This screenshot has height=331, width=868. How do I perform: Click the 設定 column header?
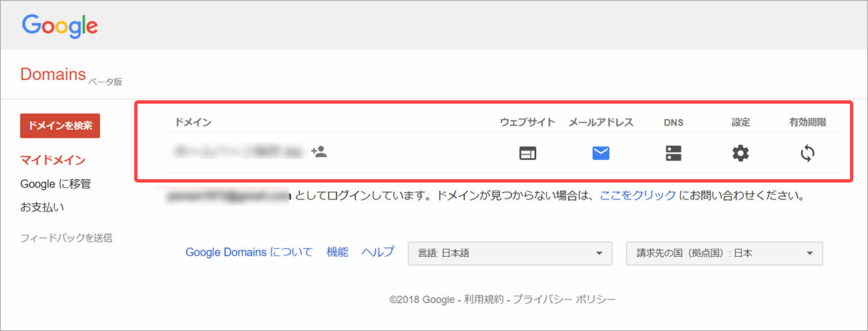tap(740, 122)
